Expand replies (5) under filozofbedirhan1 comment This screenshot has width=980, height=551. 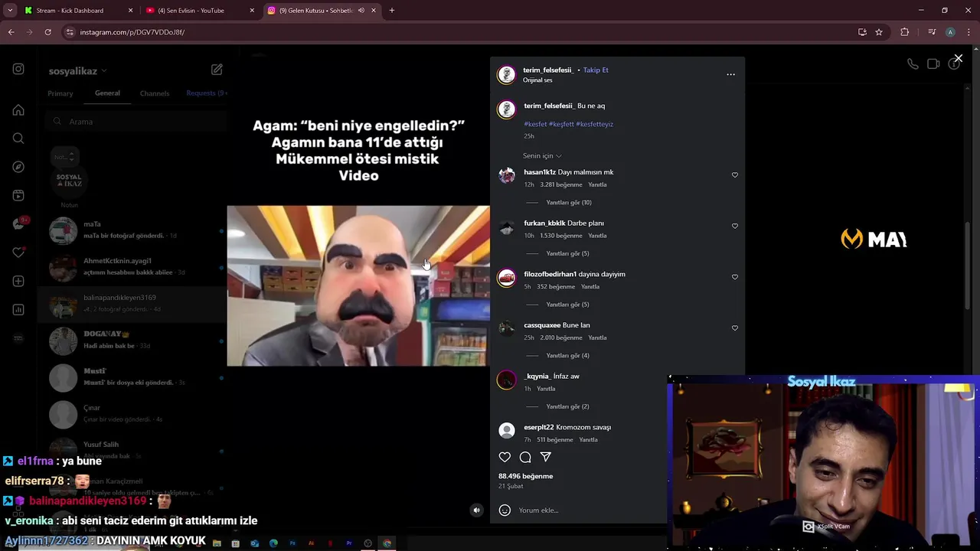click(x=567, y=305)
